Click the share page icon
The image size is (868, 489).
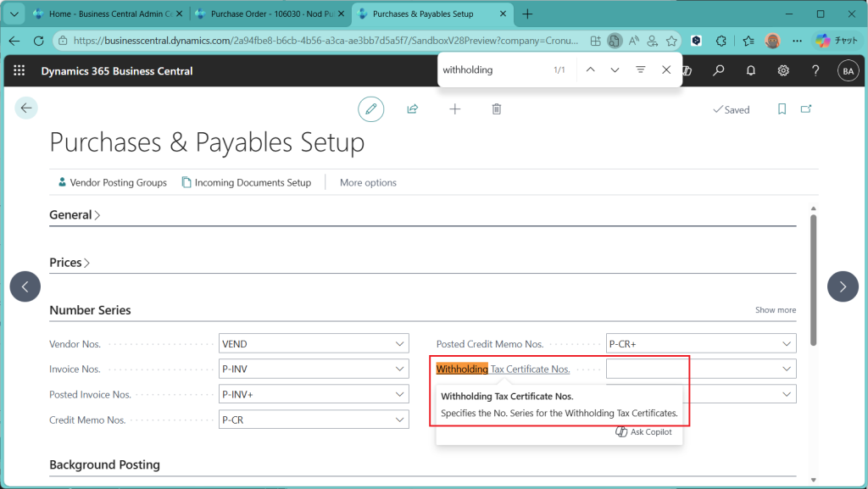point(413,108)
